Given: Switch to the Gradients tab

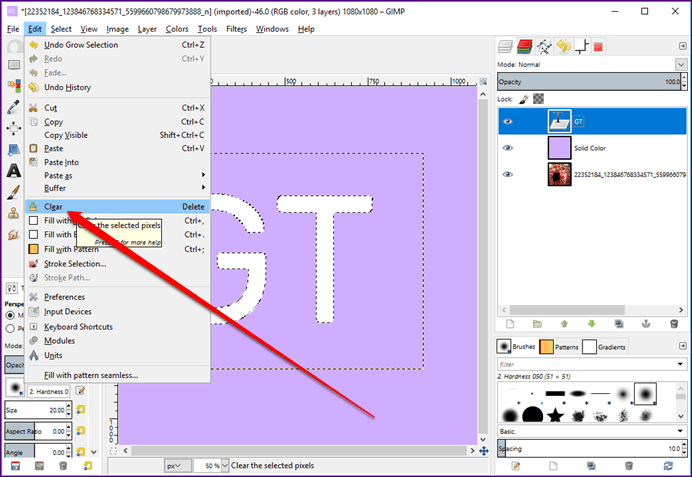Looking at the screenshot, I should 604,347.
